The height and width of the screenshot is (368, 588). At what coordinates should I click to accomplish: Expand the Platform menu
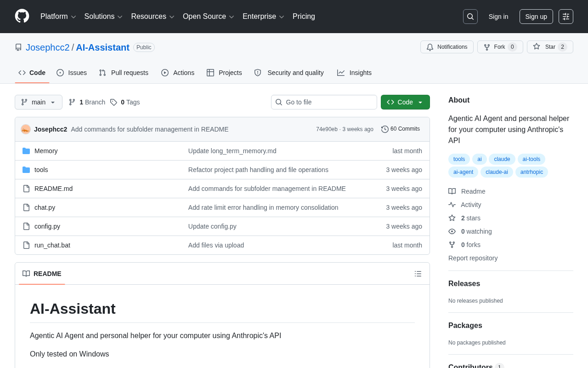click(x=58, y=17)
